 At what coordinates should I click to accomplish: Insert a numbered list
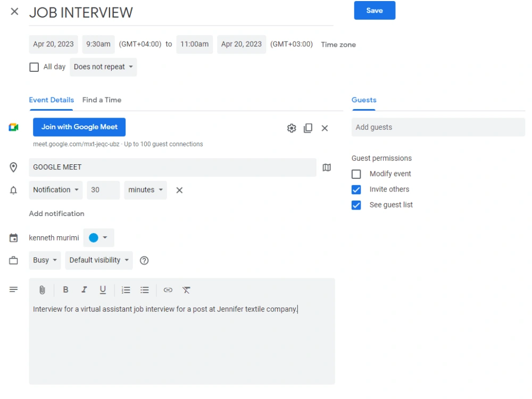pyautogui.click(x=126, y=290)
